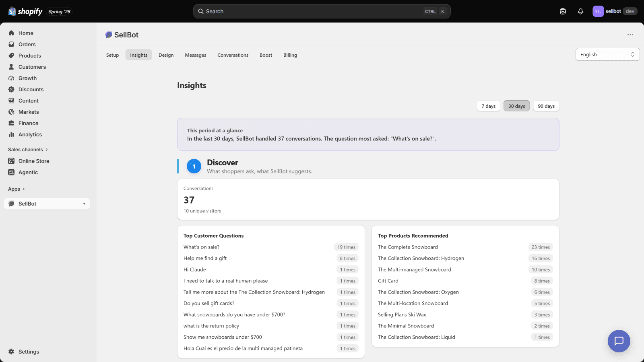Image resolution: width=644 pixels, height=362 pixels.
Task: Click "The Multi-location Snowboard" product
Action: coord(413,303)
